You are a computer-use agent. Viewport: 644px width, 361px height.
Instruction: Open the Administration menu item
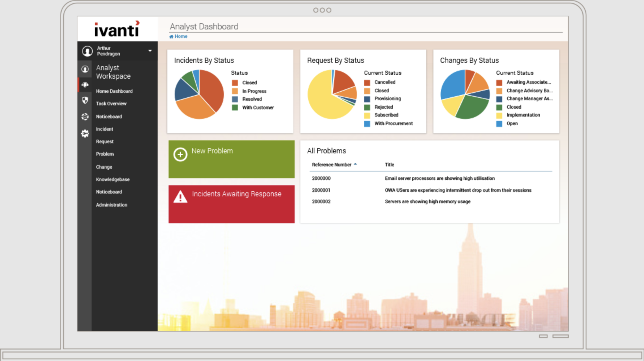pyautogui.click(x=111, y=205)
